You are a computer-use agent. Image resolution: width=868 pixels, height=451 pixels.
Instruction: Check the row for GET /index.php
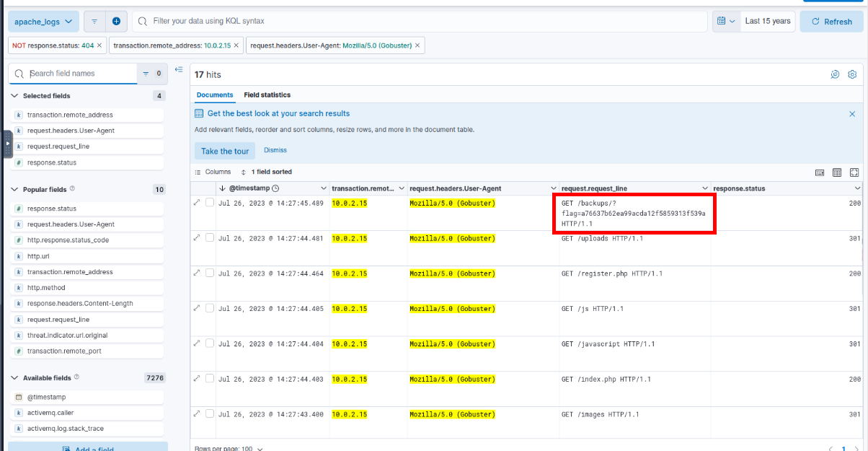210,379
